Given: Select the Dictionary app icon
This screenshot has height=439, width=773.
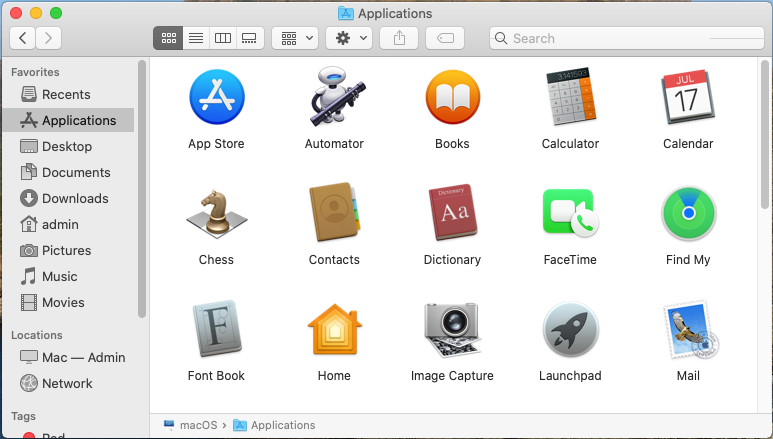Looking at the screenshot, I should (x=452, y=213).
